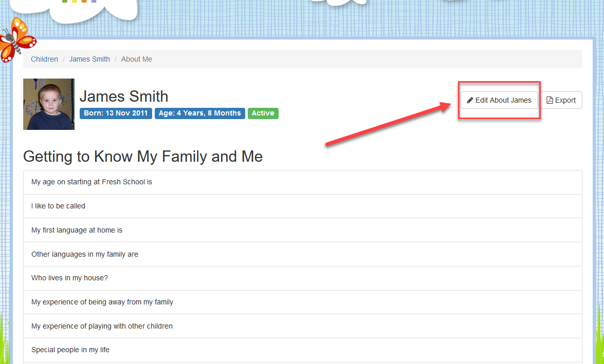Select row 'My age on starting at Fresh School is'
This screenshot has height=364, width=604.
[303, 182]
